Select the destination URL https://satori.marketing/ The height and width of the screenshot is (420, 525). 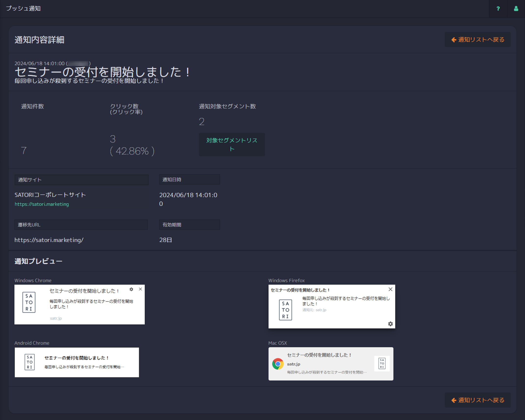(49, 240)
